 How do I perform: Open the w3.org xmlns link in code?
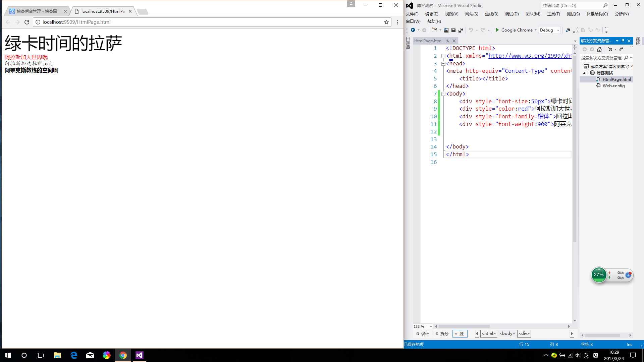coord(530,56)
